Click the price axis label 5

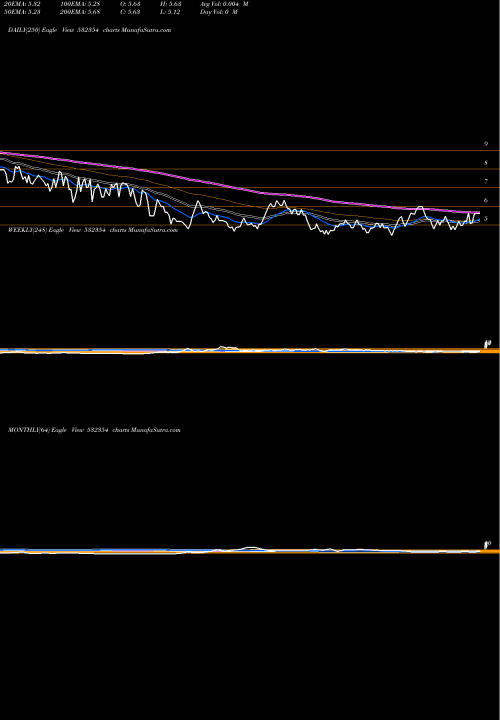(486, 219)
